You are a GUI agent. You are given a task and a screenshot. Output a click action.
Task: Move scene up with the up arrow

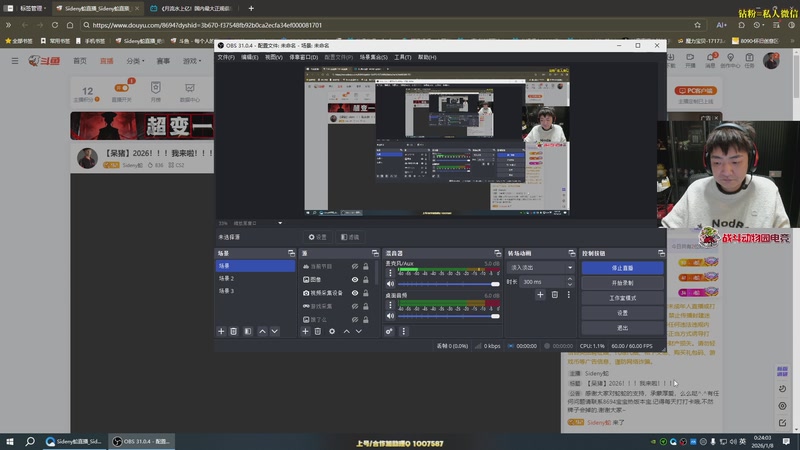[262, 332]
